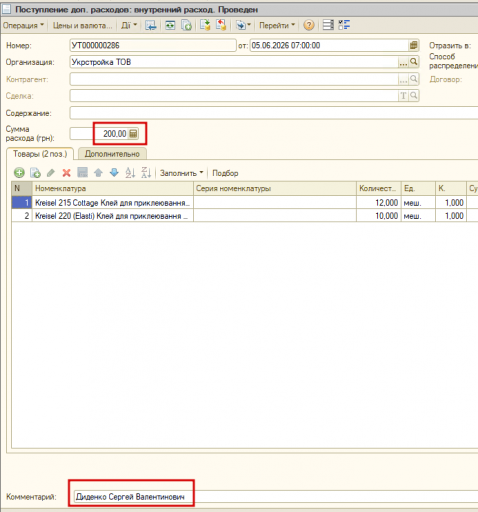Select the Товары (2 поз.) tab
Image resolution: width=478 pixels, height=512 pixels.
point(40,154)
